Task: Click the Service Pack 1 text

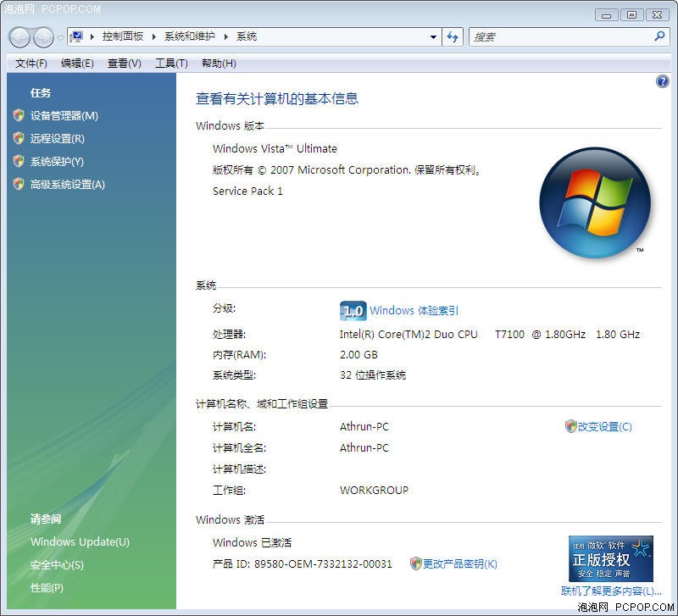Action: click(x=247, y=191)
